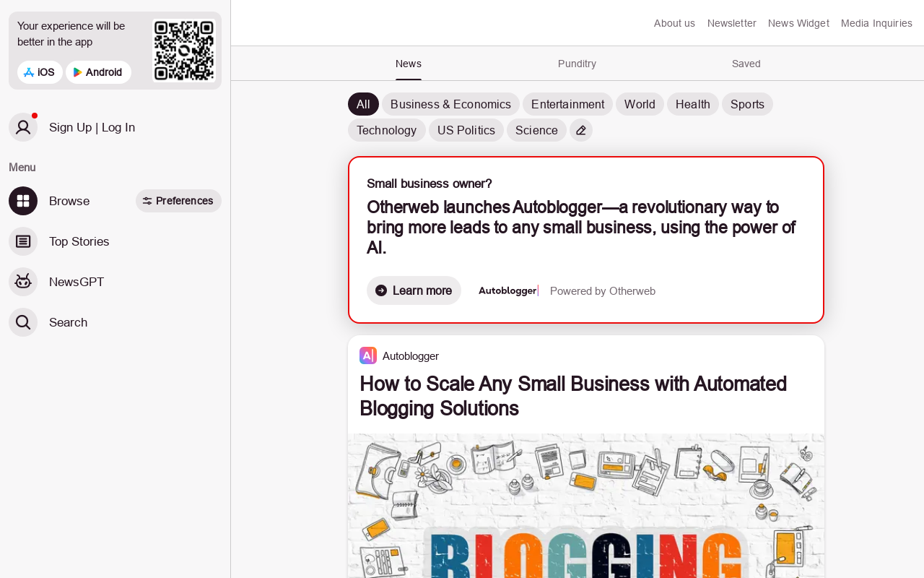Click the user profile avatar icon

click(23, 127)
